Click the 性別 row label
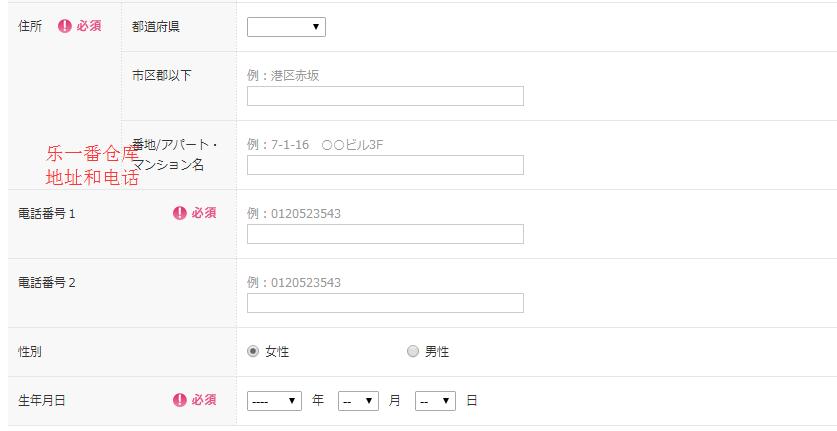The image size is (837, 431). click(x=30, y=352)
